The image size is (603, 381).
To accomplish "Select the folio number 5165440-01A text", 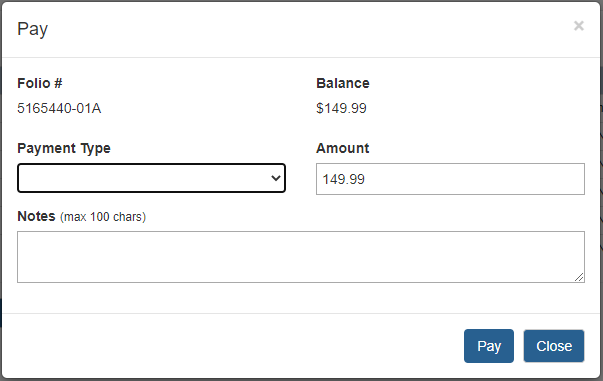I will 59,108.
